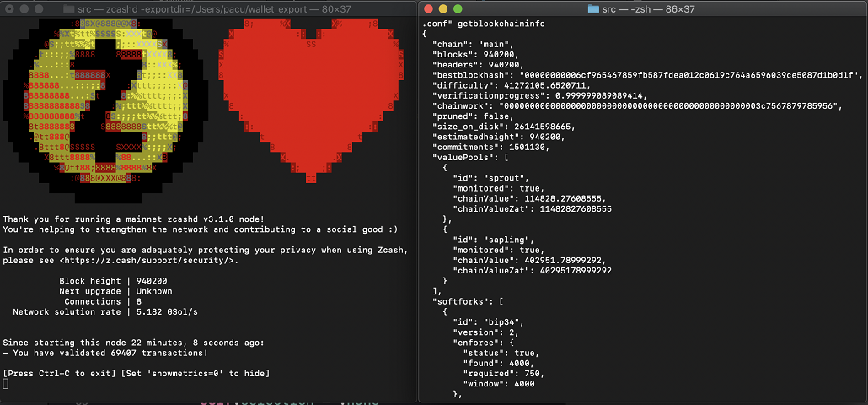The image size is (868, 405).
Task: Click the '"status": true' line
Action: pyautogui.click(x=501, y=353)
